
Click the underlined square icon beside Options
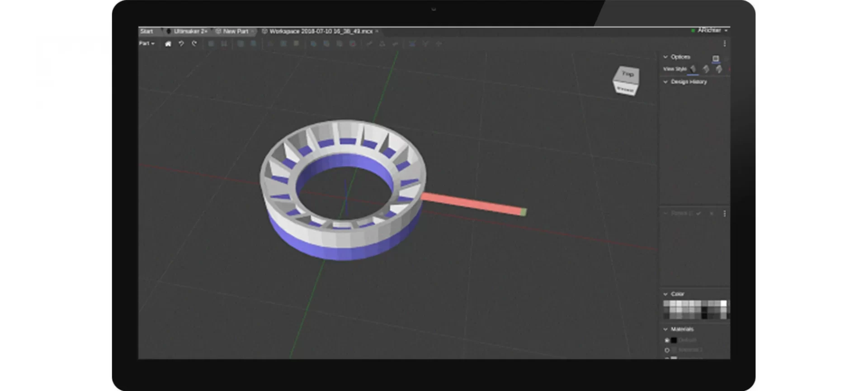(716, 58)
